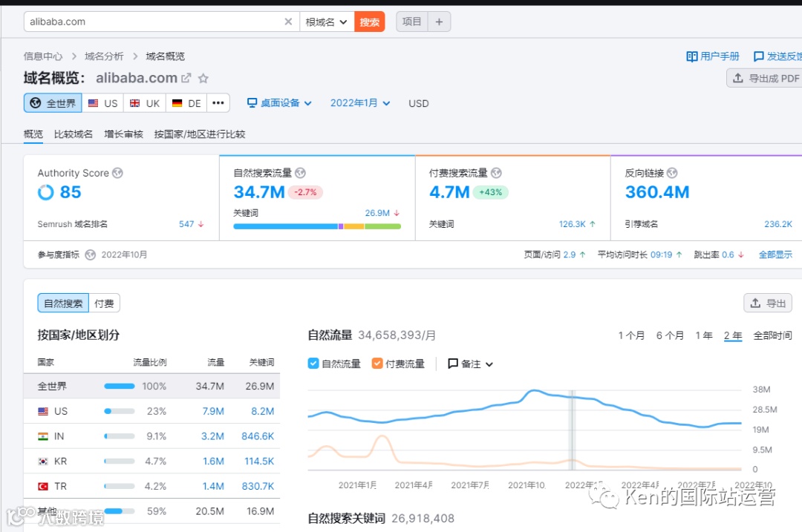This screenshot has width=802, height=532.
Task: Click the 34.7M organic traffic figure
Action: (x=259, y=192)
